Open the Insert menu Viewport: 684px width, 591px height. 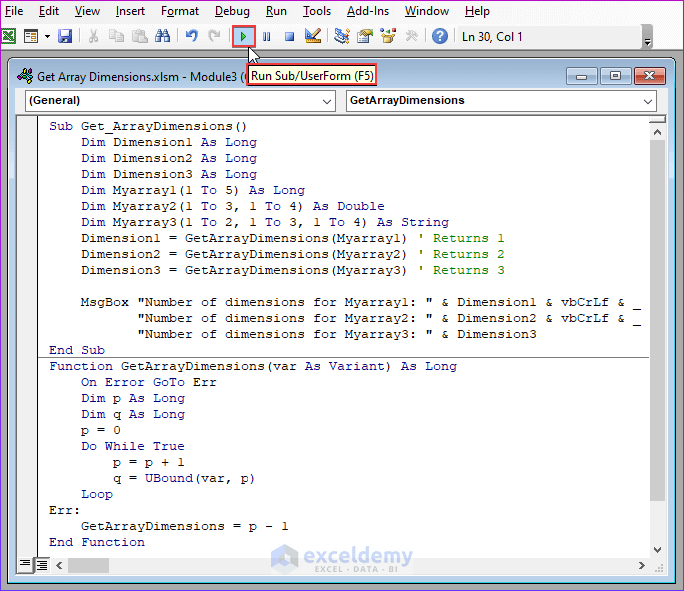[130, 11]
